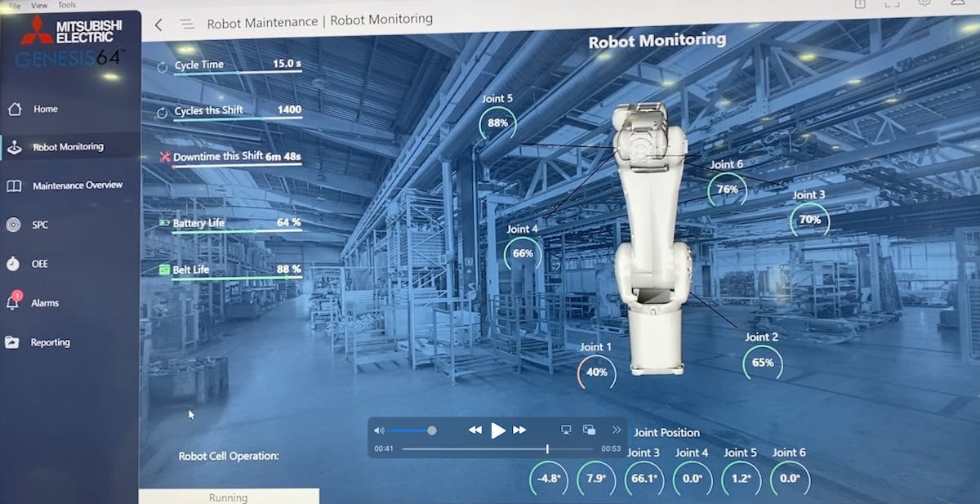Screen dimensions: 980x504
Task: Click the timeline seek bar position marker
Action: click(546, 448)
